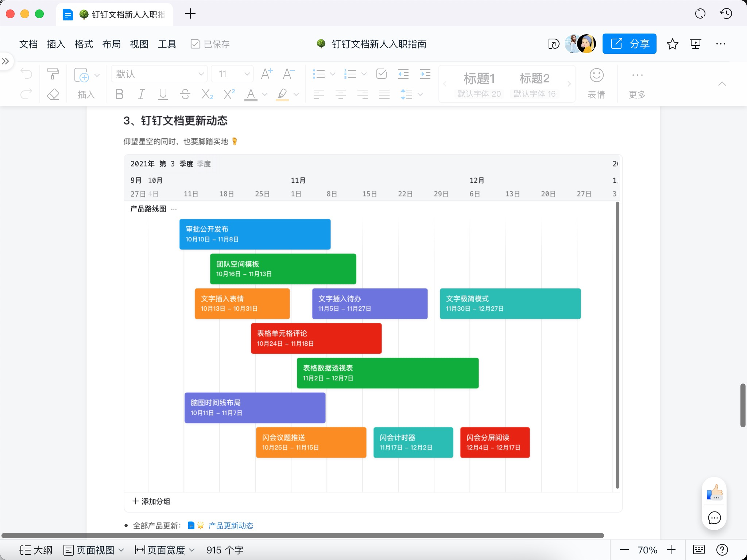Open the 视图 menu
The width and height of the screenshot is (747, 560).
coord(139,44)
